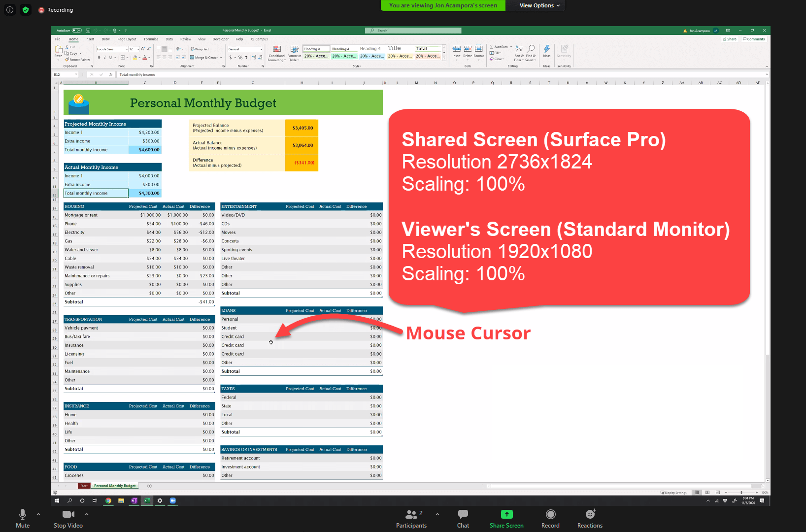Screen dimensions: 806x532
Task: Click the Ideas lightning bolt icon
Action: (547, 49)
